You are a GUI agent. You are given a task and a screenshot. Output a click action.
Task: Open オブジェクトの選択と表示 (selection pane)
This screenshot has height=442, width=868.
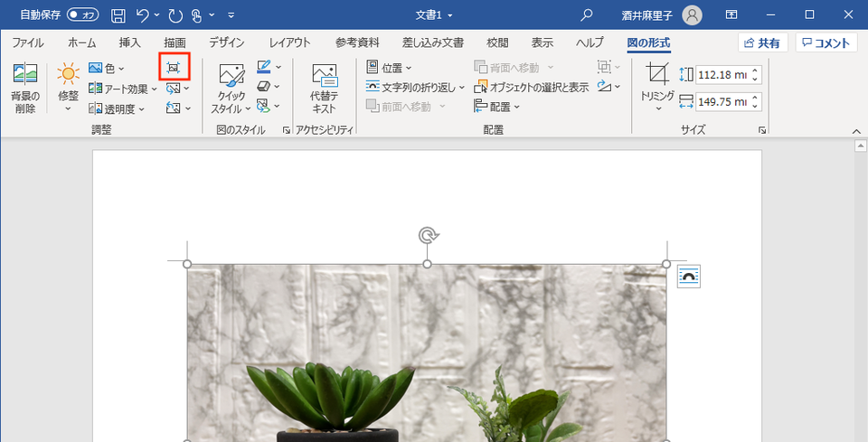tap(532, 87)
